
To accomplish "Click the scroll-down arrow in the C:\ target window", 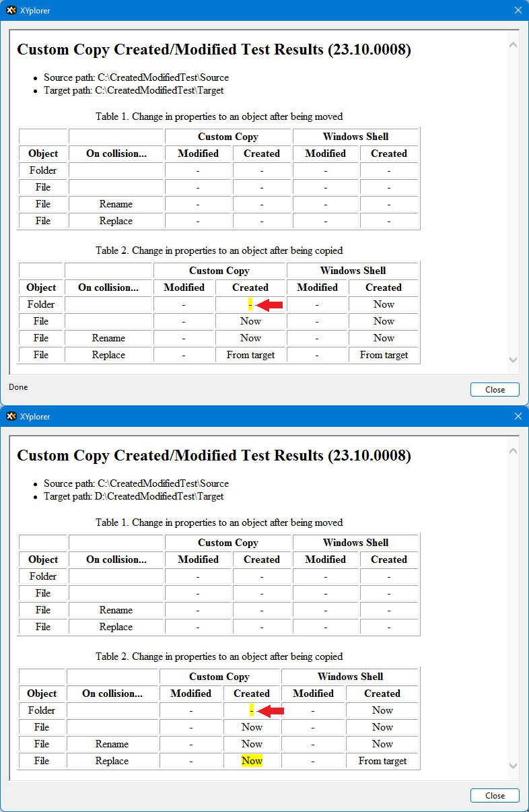I will 513,360.
